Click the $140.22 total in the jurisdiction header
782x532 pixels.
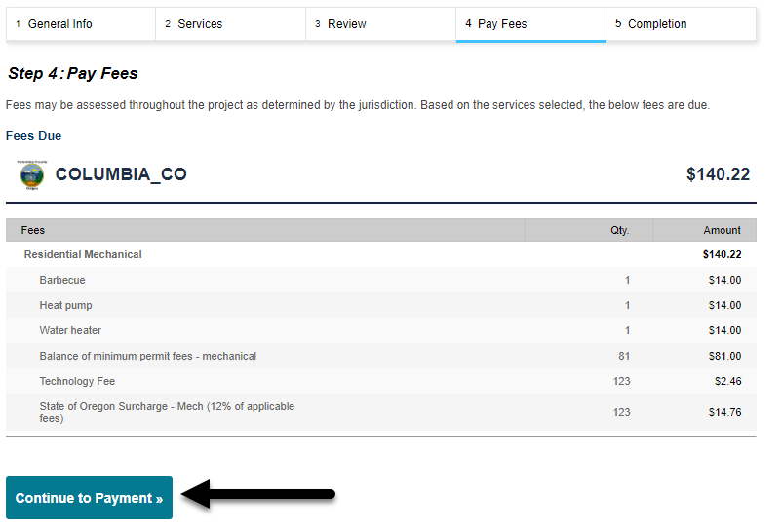click(718, 174)
